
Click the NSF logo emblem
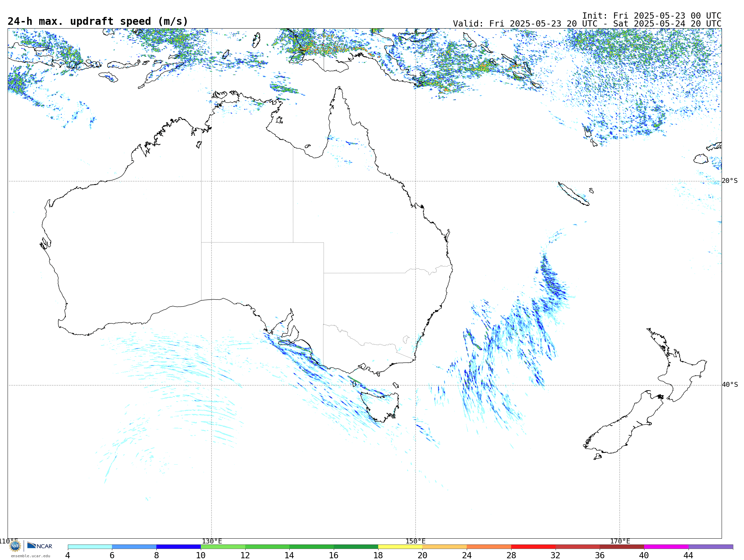coord(15,546)
